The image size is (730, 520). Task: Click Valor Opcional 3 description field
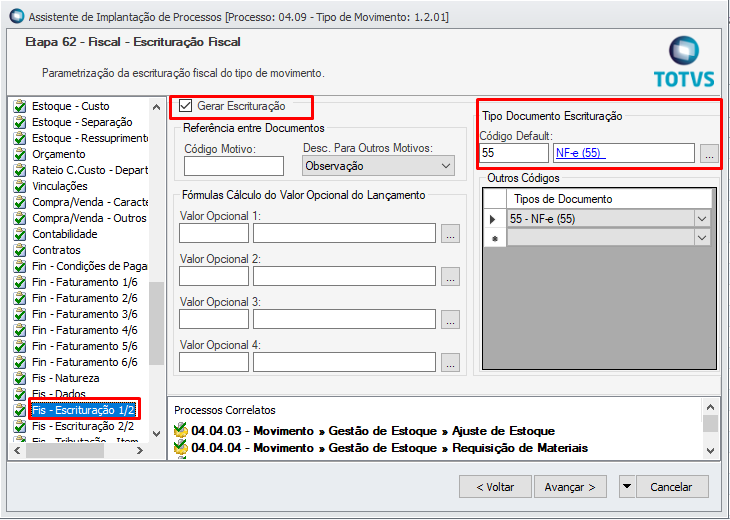[344, 319]
